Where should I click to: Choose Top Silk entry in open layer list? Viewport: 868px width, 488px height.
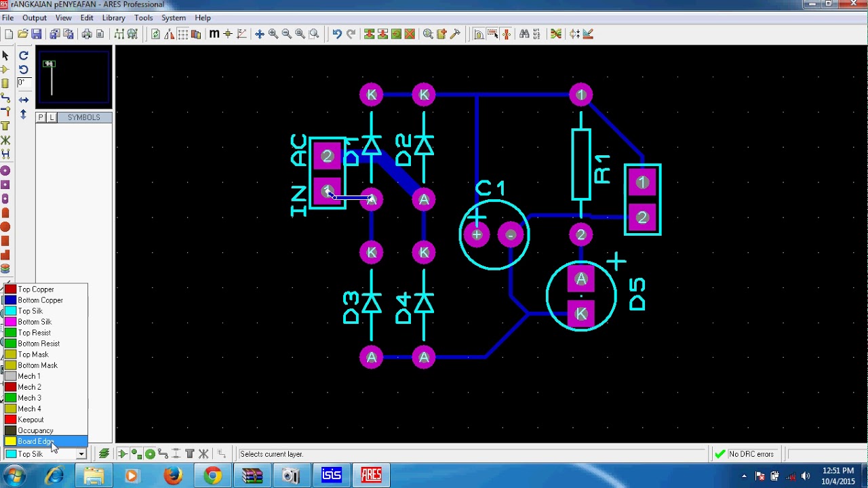coord(45,311)
